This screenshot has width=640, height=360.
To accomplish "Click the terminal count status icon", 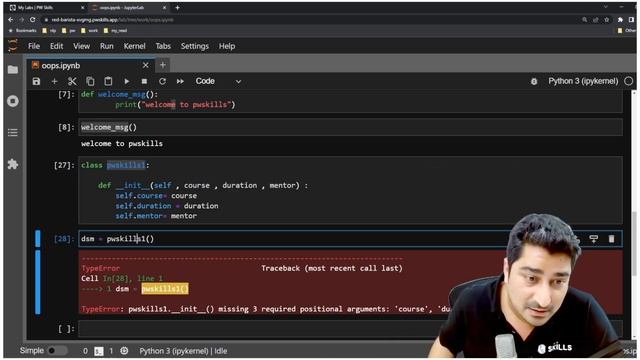I will click(98, 351).
